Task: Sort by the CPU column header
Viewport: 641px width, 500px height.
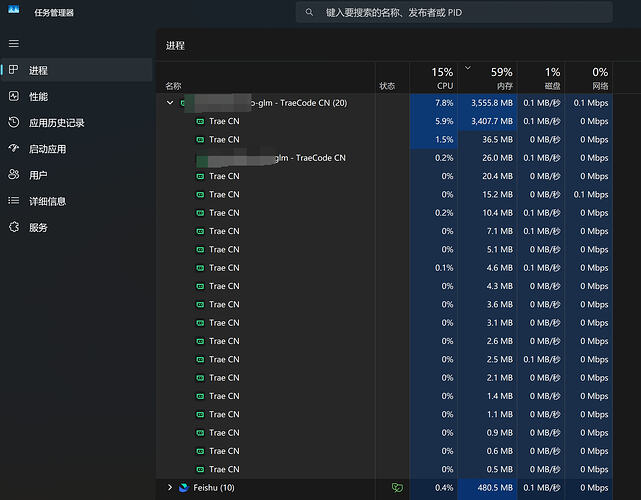Action: pyautogui.click(x=434, y=78)
